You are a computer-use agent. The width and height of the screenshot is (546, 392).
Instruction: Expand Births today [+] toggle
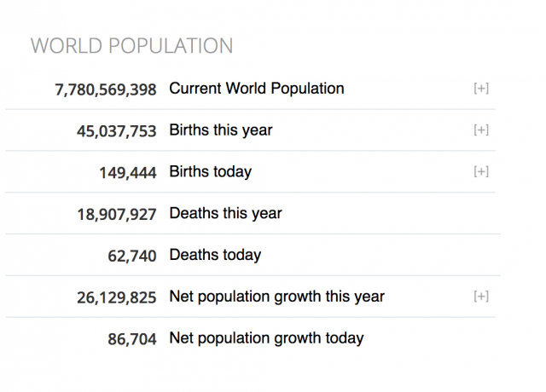[481, 171]
